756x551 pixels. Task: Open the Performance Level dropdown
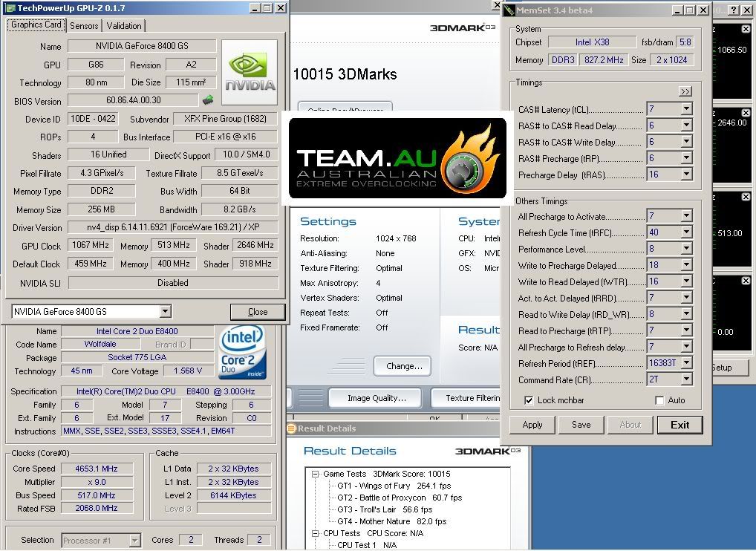pyautogui.click(x=687, y=250)
